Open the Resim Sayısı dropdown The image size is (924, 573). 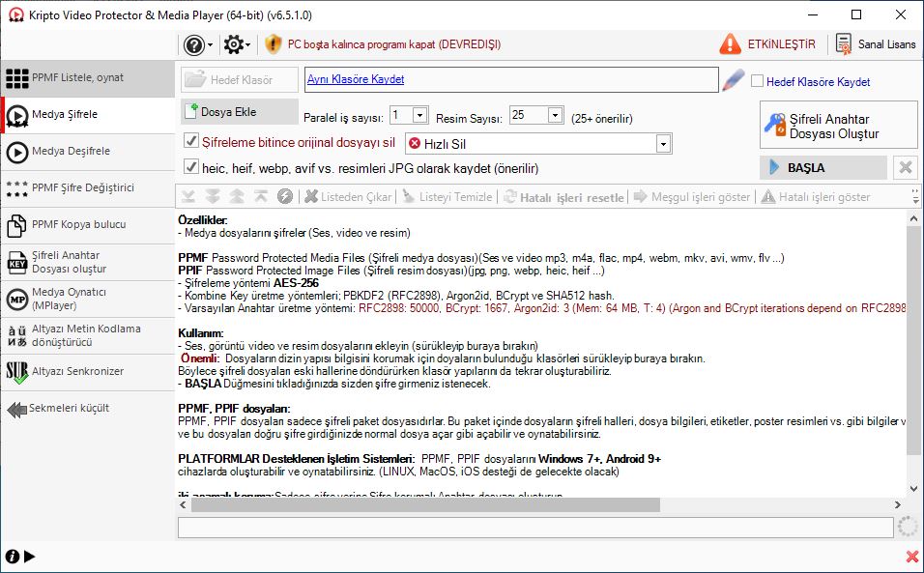(555, 115)
